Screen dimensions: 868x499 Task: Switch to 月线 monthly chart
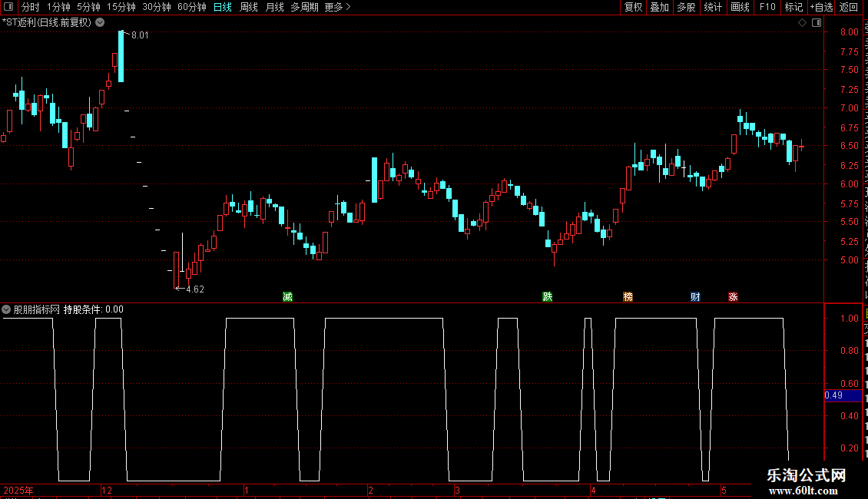tap(274, 7)
